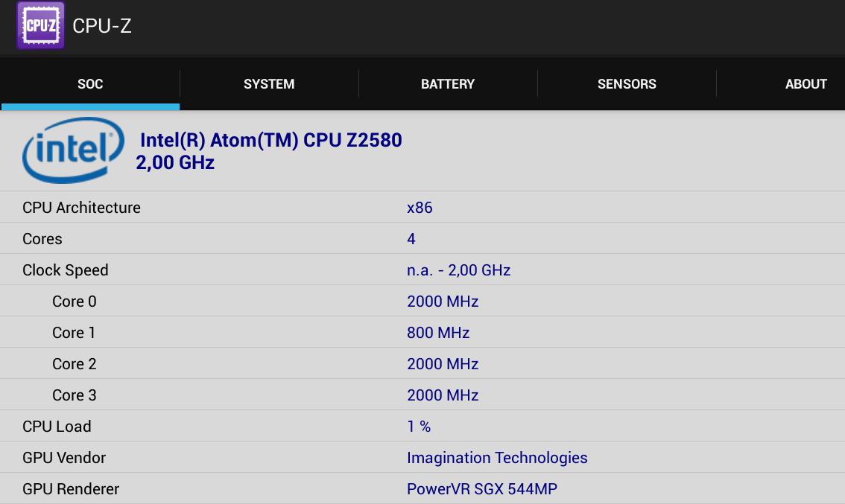This screenshot has height=504, width=845.
Task: Click the Clock Speed row
Action: (422, 270)
